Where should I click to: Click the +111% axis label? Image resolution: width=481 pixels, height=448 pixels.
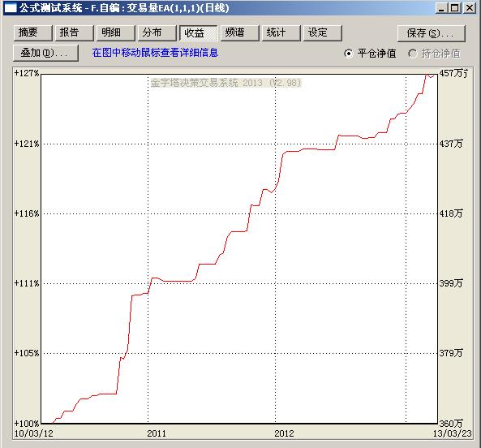[x=27, y=283]
